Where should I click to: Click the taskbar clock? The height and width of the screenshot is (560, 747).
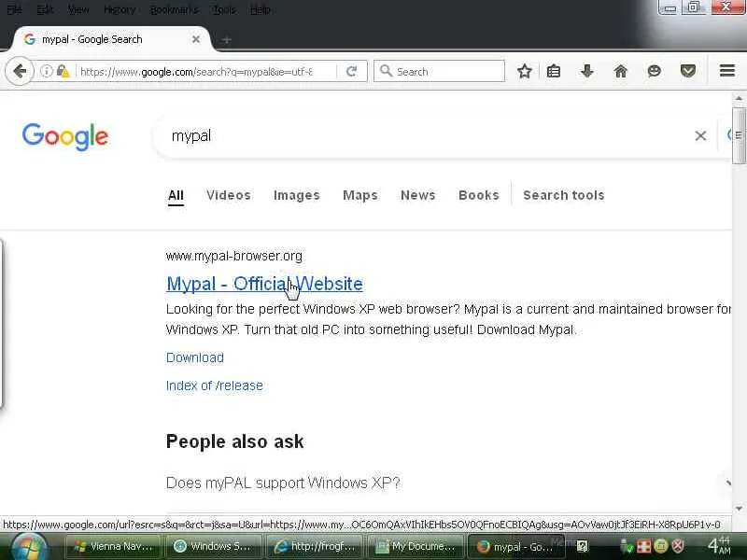click(x=719, y=546)
